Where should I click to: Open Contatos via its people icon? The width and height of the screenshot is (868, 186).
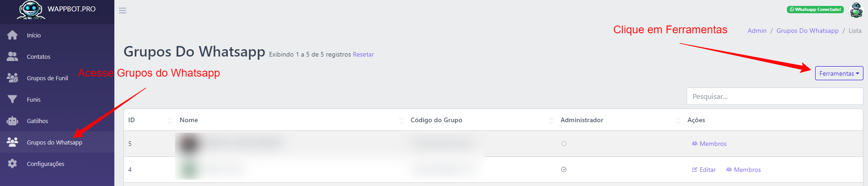point(12,57)
